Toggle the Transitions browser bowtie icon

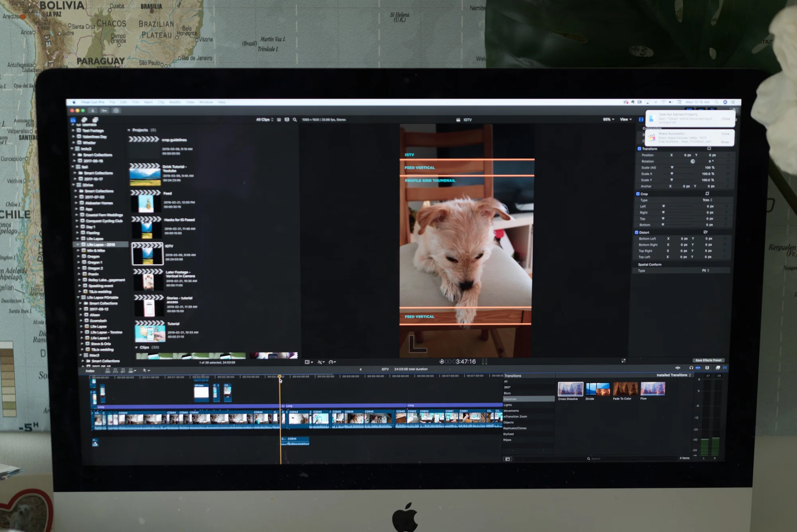click(x=725, y=368)
